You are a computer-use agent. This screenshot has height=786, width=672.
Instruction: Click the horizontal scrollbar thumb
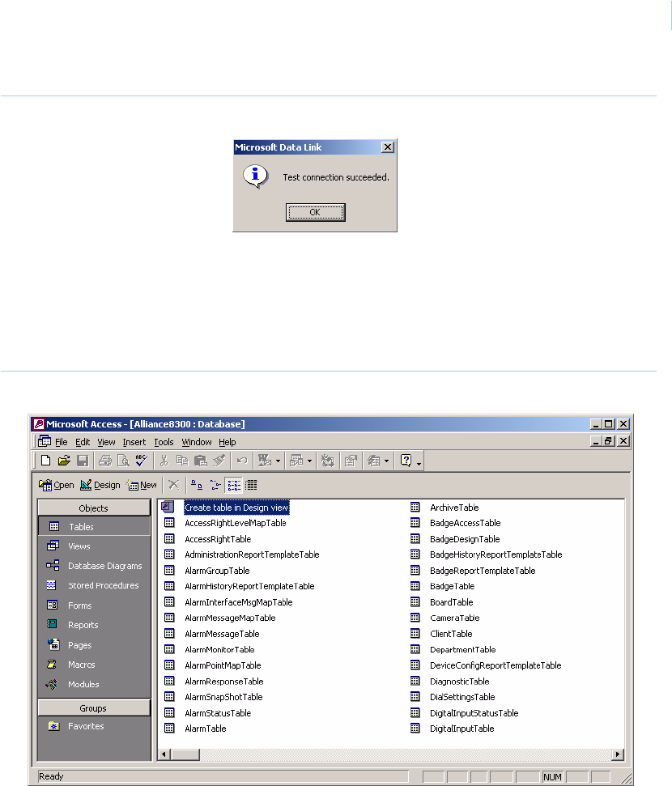185,754
